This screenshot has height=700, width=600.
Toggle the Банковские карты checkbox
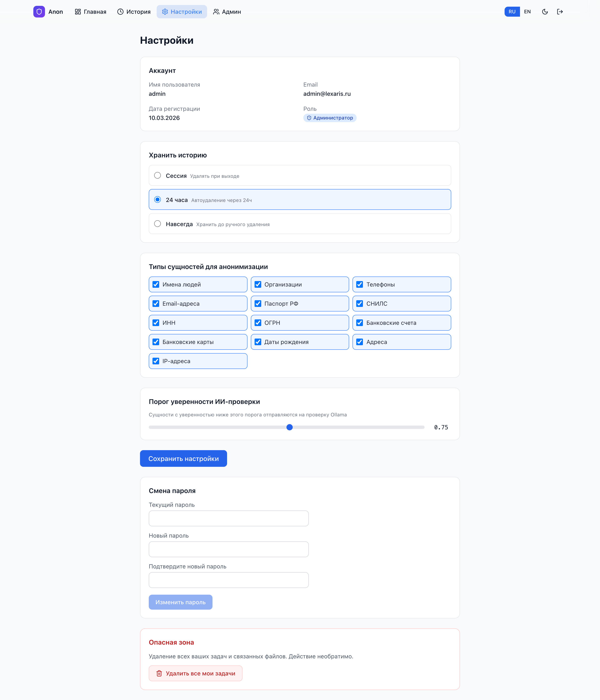156,342
